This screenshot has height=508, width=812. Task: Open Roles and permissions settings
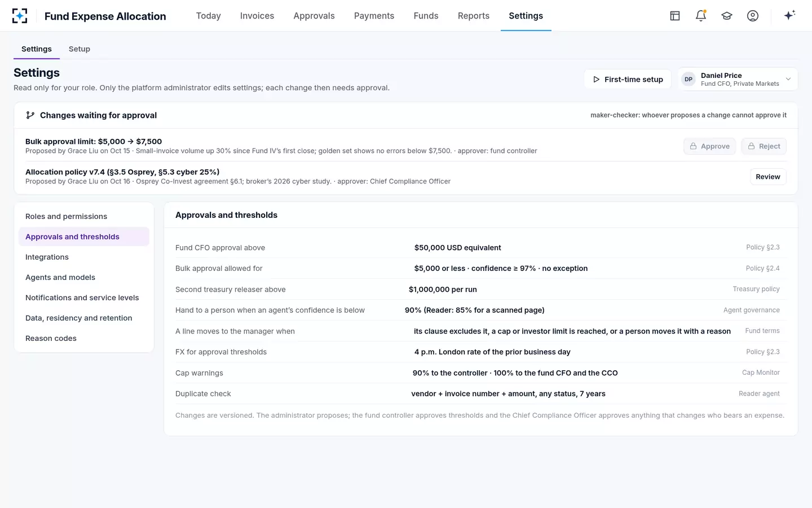point(84,217)
